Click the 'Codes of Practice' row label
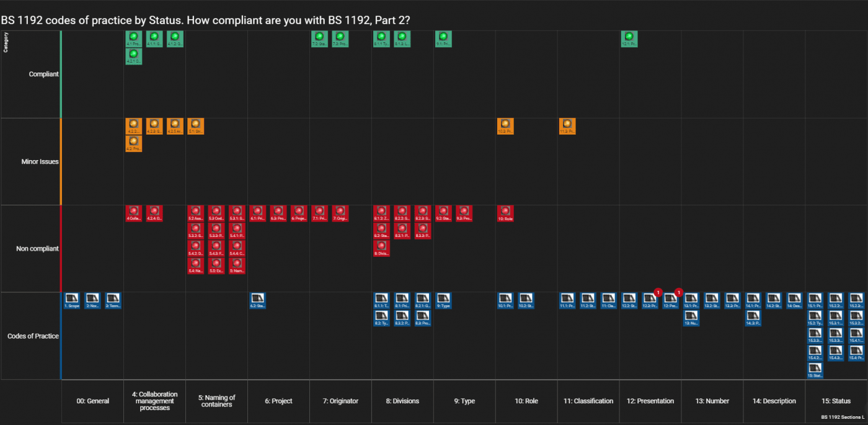The height and width of the screenshot is (425, 868). tap(33, 336)
